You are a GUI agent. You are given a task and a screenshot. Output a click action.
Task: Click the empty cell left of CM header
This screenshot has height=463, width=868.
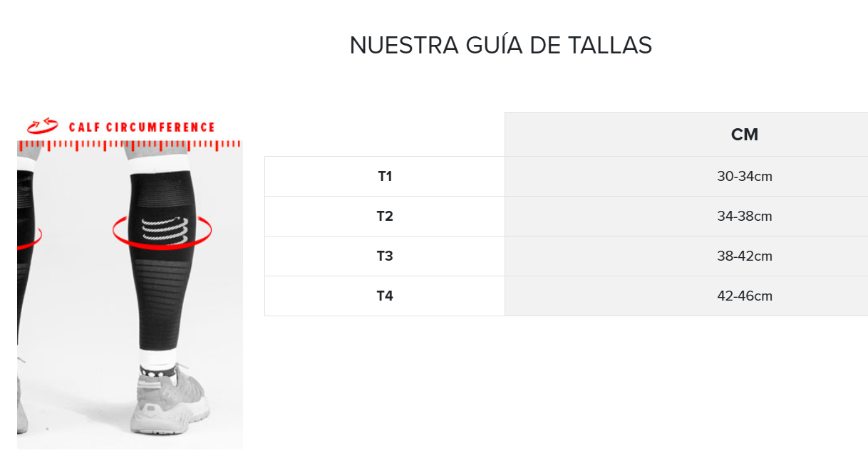tap(385, 135)
